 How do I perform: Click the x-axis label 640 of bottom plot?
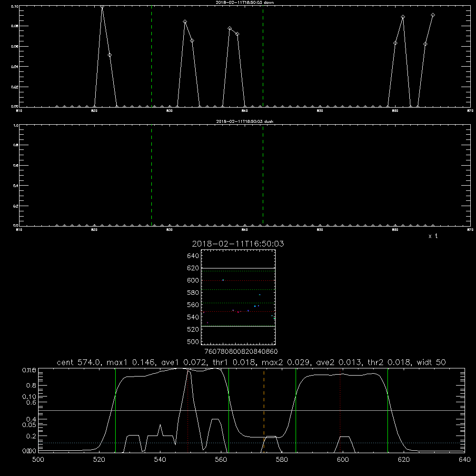(x=465, y=460)
